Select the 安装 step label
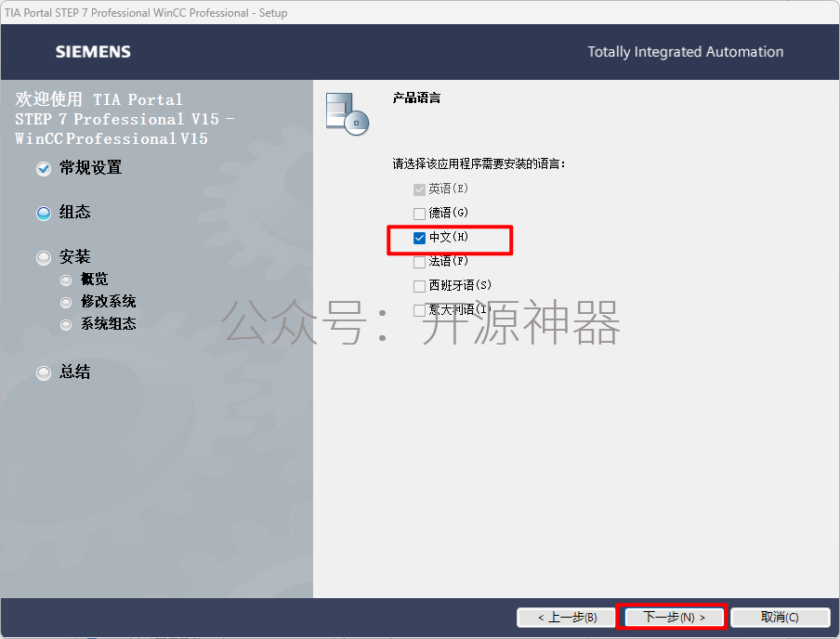This screenshot has width=840, height=639. 74,256
